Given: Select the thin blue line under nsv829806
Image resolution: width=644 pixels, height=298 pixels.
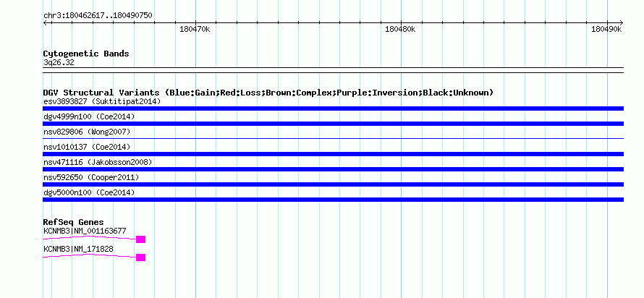Looking at the screenshot, I should point(333,139).
